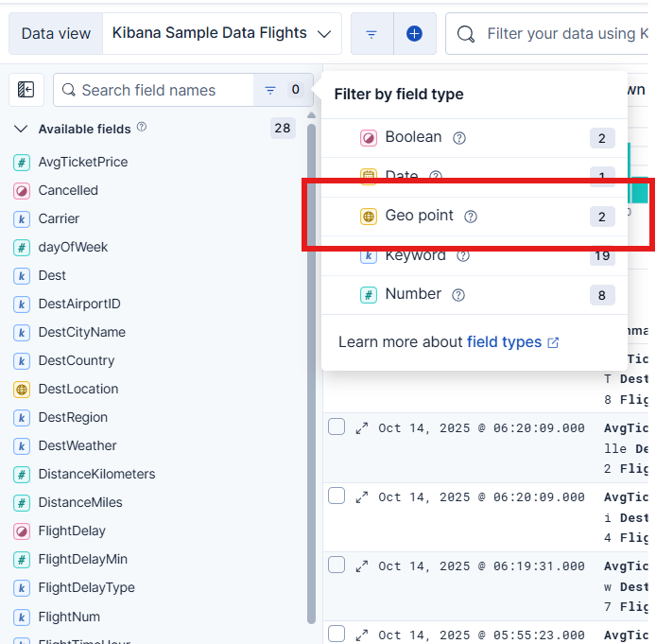Expand the first document row

(361, 428)
